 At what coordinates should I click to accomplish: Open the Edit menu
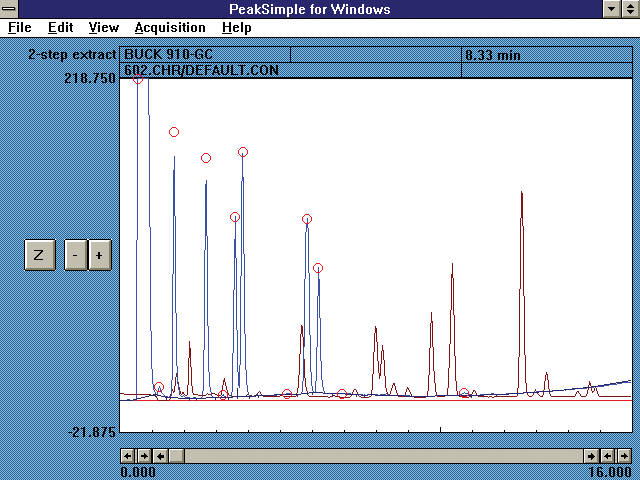click(60, 28)
